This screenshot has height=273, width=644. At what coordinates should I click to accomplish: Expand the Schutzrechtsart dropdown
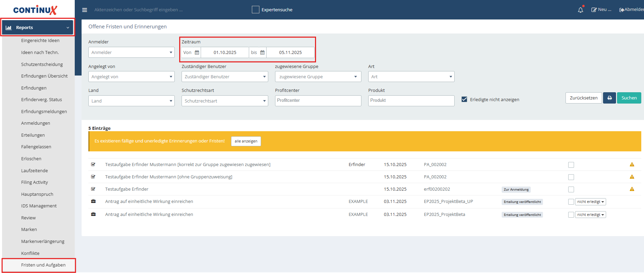[225, 101]
